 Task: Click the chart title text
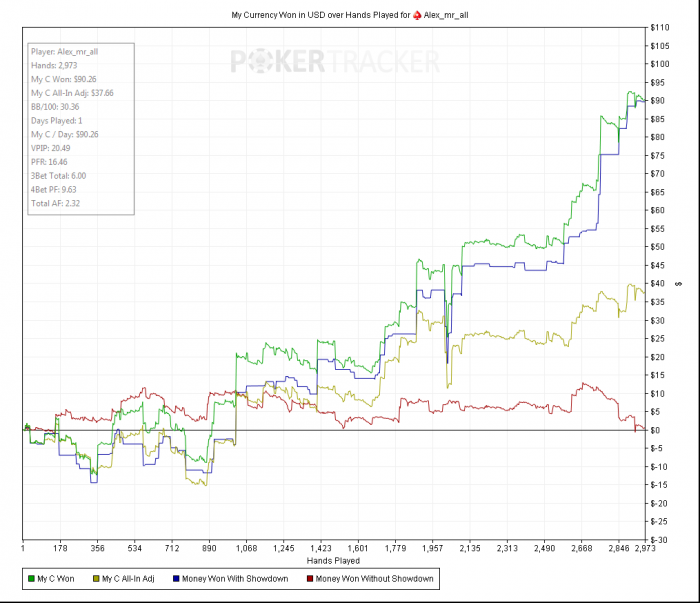point(350,15)
